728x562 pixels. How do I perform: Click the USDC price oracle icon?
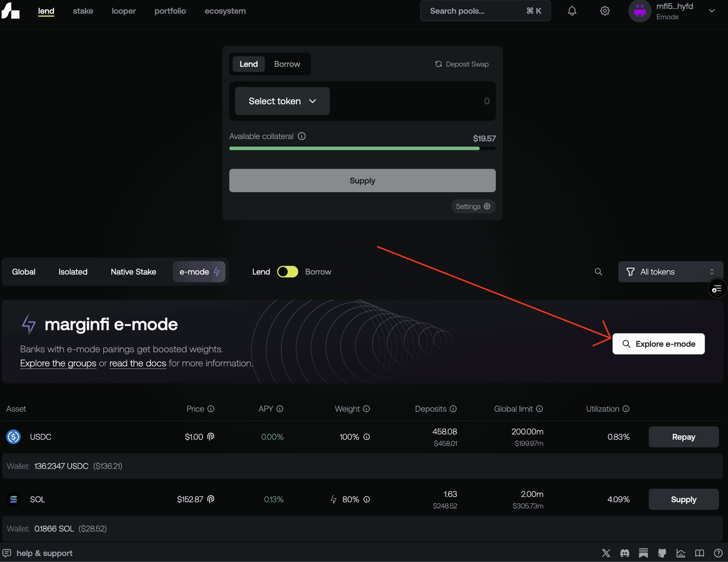(211, 437)
